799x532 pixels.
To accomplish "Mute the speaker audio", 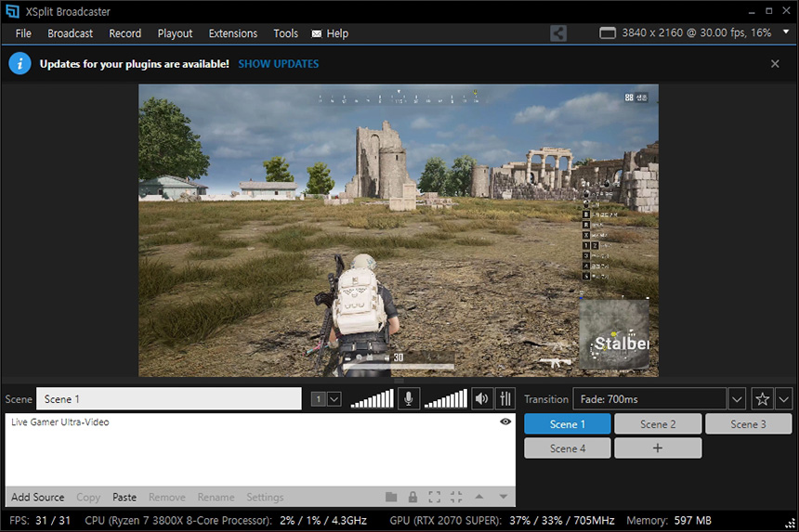I will pyautogui.click(x=481, y=398).
